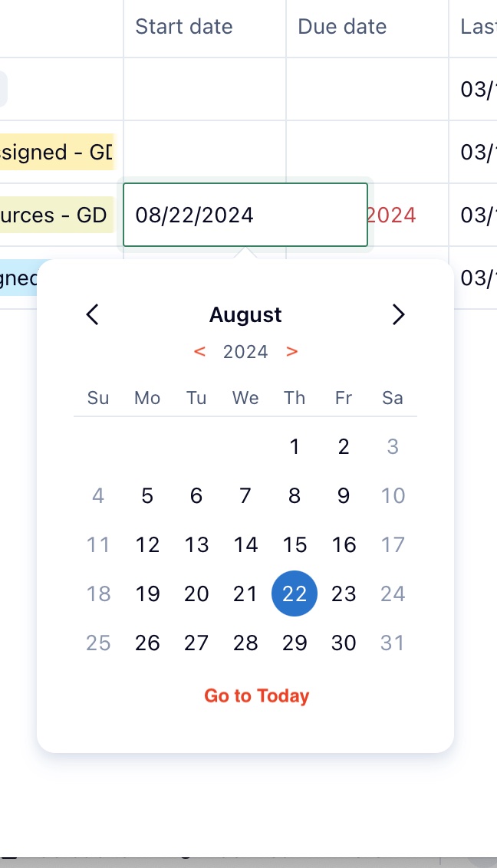Select the highlighted date 22
Screen dimensions: 497x868
coord(295,593)
